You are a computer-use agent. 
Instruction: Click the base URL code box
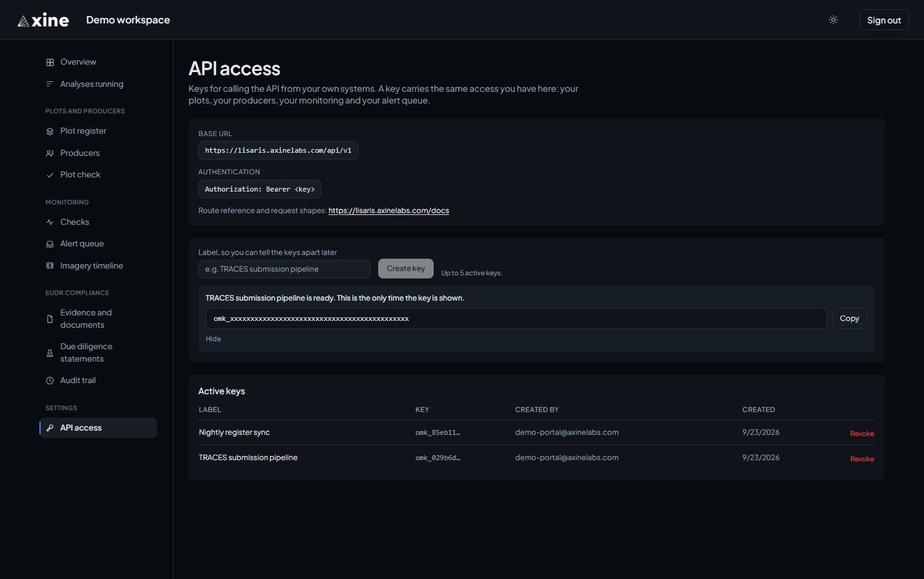[278, 150]
